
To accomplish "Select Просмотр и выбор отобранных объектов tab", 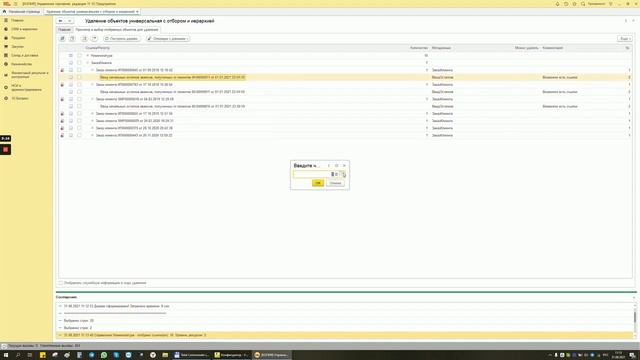I will tap(117, 29).
